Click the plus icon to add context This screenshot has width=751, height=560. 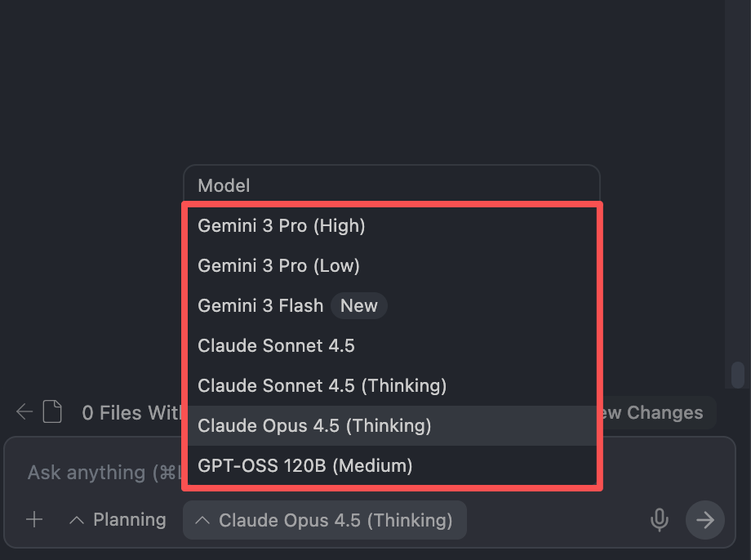pos(34,520)
